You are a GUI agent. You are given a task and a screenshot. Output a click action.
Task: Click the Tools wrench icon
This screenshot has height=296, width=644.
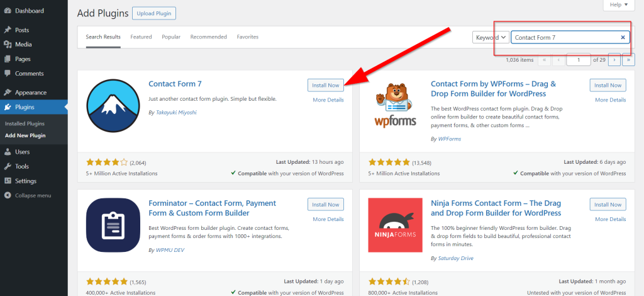point(8,166)
